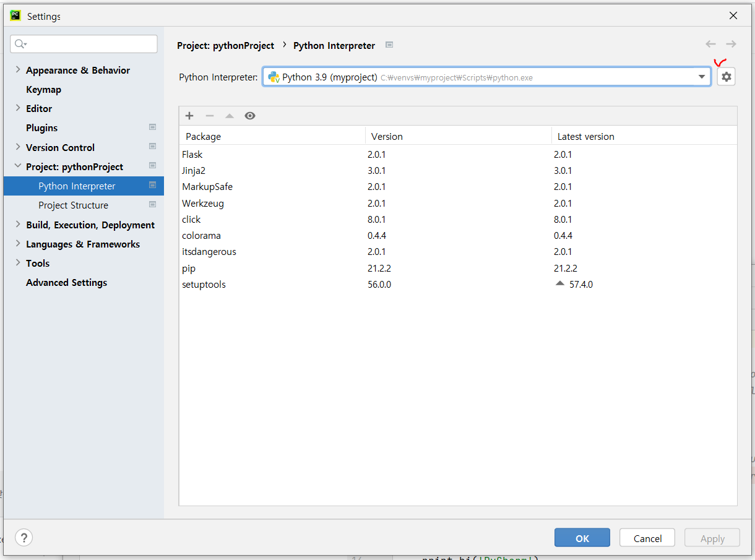Select the setuptools package row
The height and width of the screenshot is (560, 755).
click(x=458, y=285)
